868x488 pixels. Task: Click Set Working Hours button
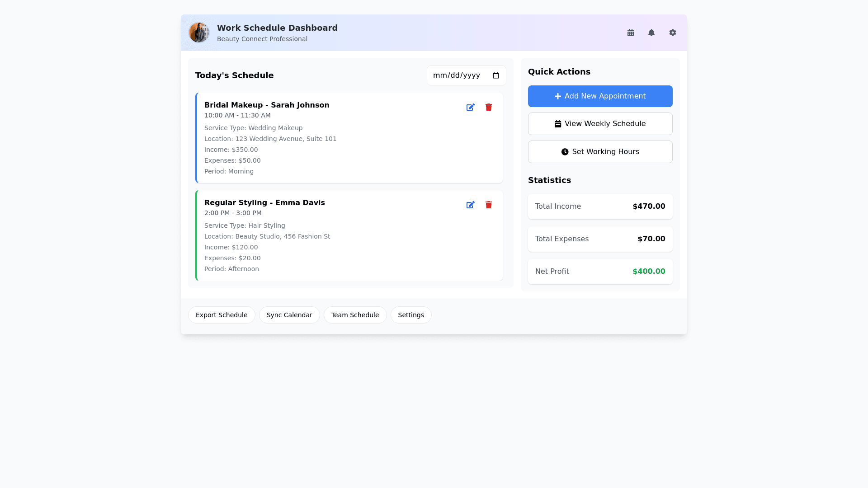600,152
